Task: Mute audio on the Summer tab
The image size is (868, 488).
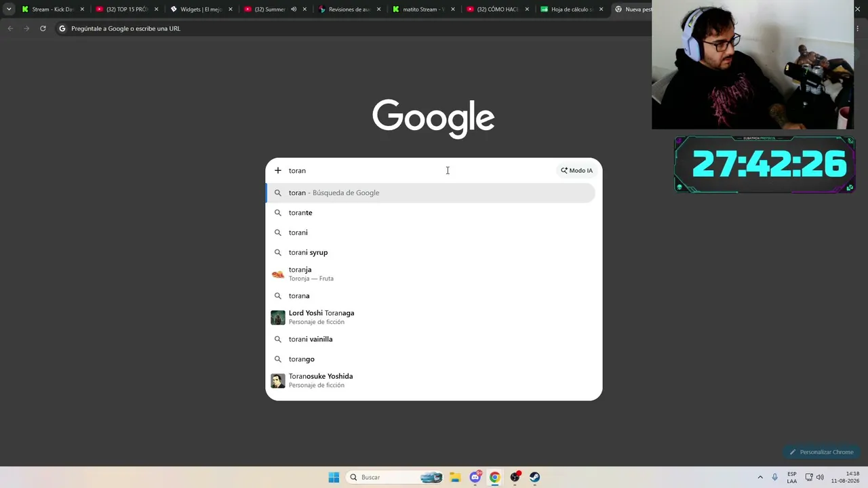Action: tap(294, 9)
